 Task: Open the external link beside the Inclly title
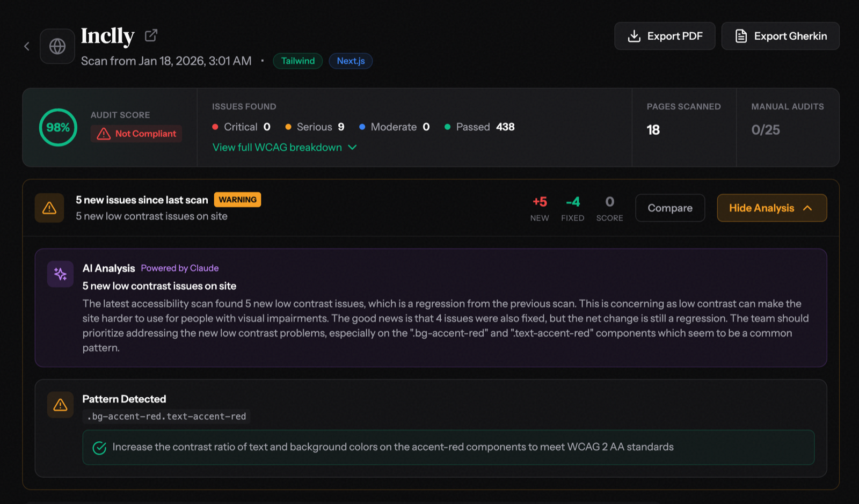[x=150, y=34]
